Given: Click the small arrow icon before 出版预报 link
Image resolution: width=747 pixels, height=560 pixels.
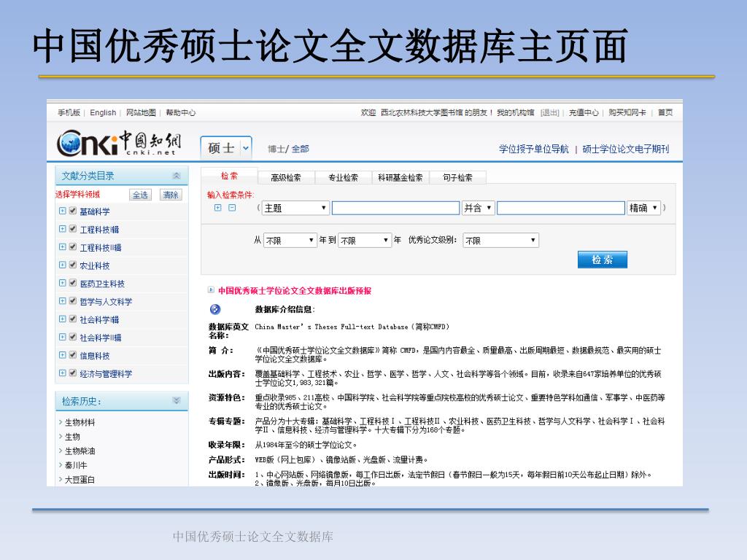Looking at the screenshot, I should pos(211,289).
